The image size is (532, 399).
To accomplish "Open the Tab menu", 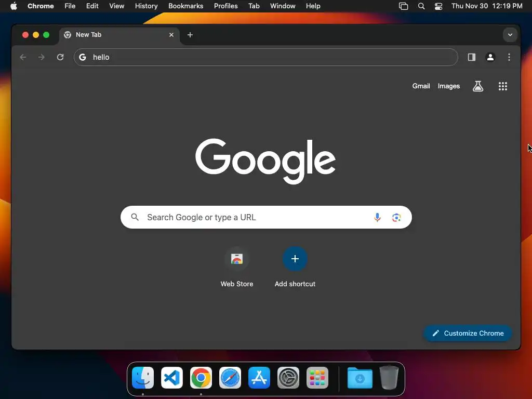I will (x=254, y=6).
